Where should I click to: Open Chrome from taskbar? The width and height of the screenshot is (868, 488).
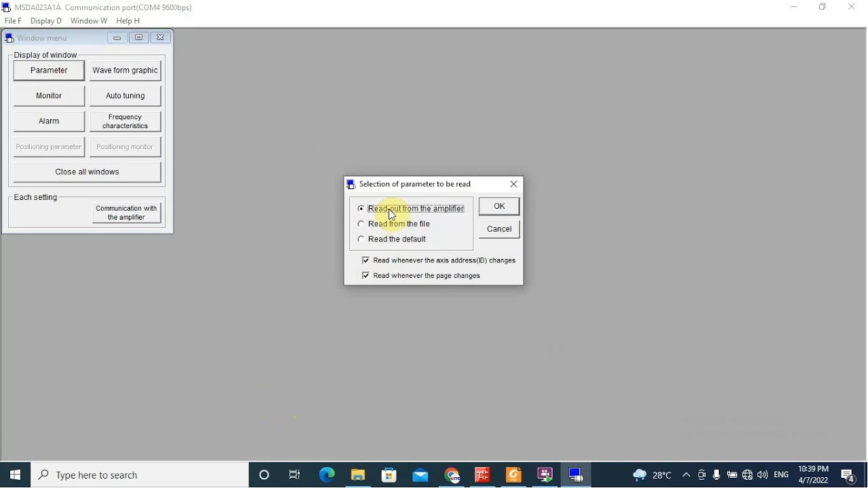click(x=452, y=475)
